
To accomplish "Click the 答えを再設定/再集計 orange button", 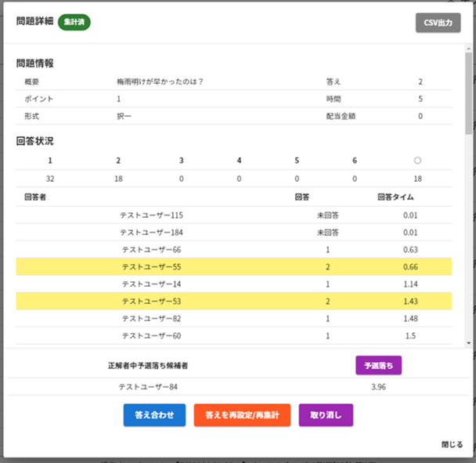I will click(x=242, y=414).
